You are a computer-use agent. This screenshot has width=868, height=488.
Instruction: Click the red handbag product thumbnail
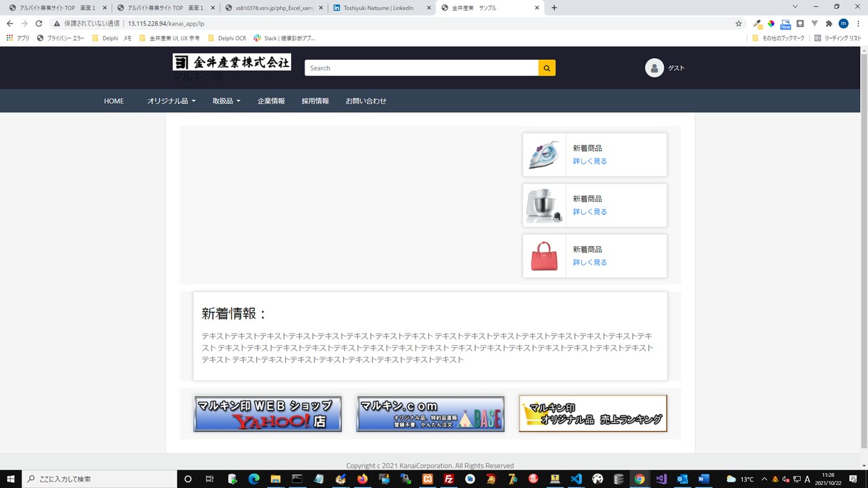[544, 255]
